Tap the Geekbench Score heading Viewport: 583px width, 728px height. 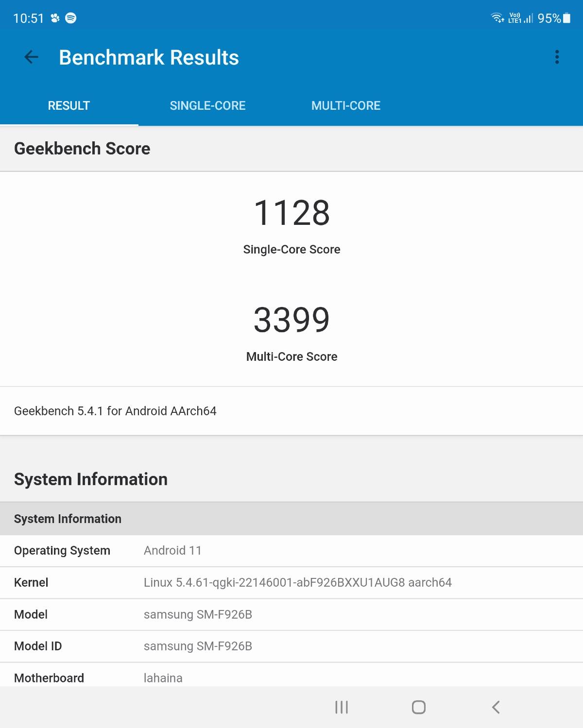(x=82, y=149)
